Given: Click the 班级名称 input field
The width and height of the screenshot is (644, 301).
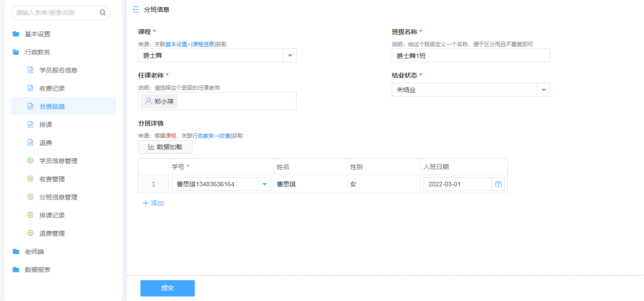Looking at the screenshot, I should pos(471,55).
